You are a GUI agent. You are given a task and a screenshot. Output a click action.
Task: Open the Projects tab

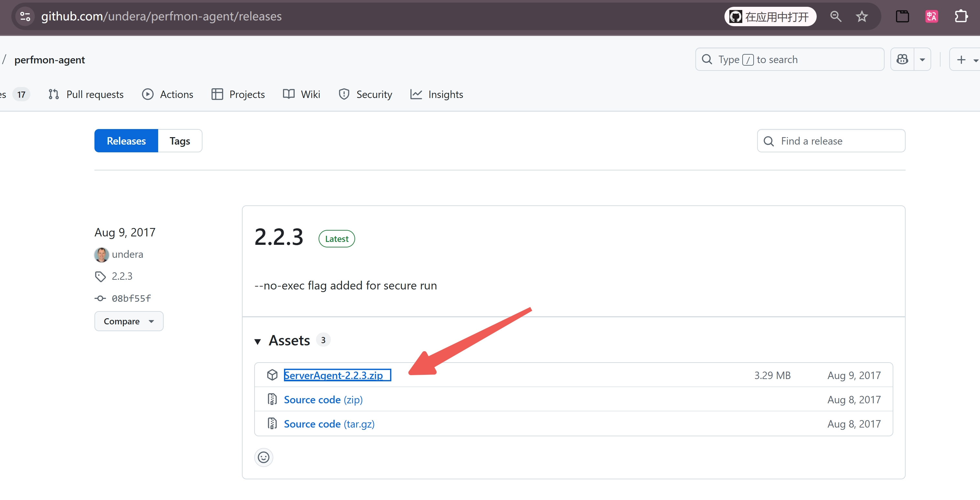click(x=238, y=94)
